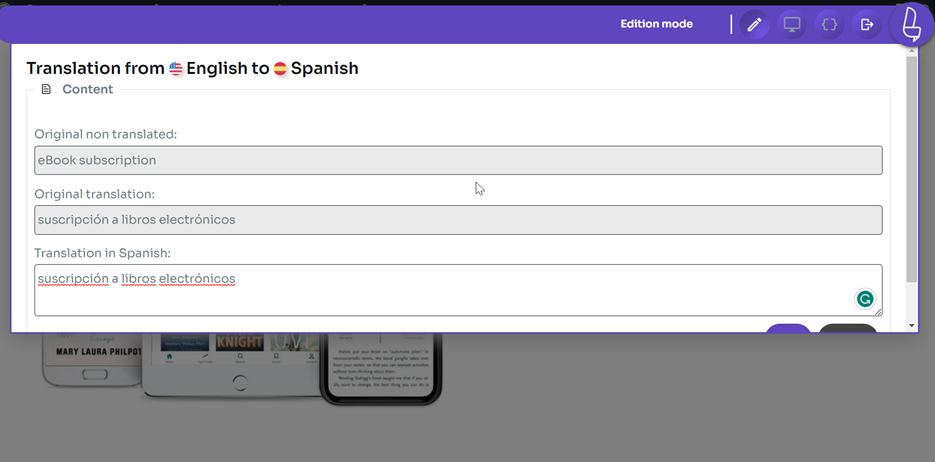Click the US flag next to English
935x462 pixels.
[x=175, y=69]
